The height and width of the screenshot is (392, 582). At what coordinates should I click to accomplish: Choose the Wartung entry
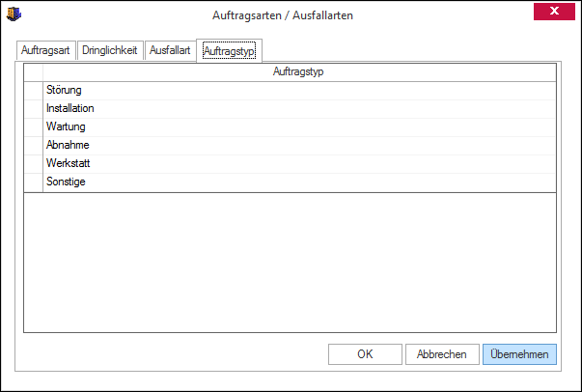(x=299, y=126)
